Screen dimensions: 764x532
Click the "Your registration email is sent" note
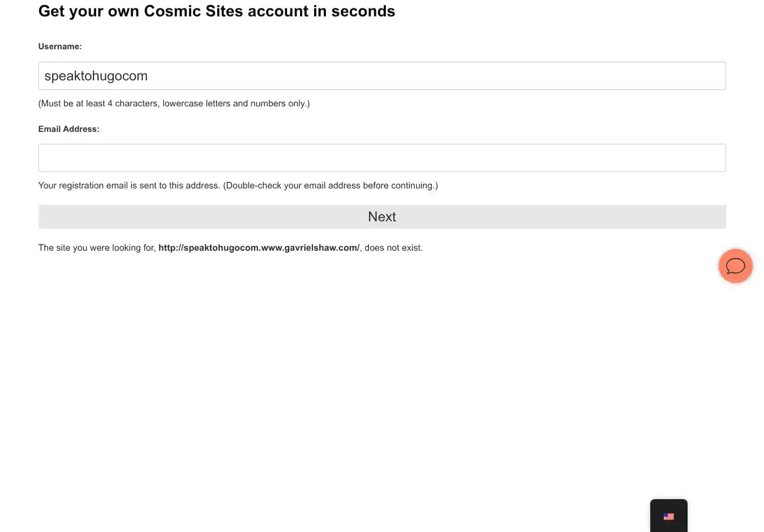[128, 186]
